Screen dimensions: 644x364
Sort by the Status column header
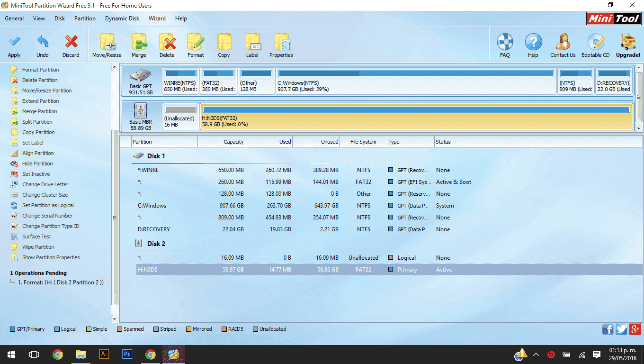(x=538, y=142)
